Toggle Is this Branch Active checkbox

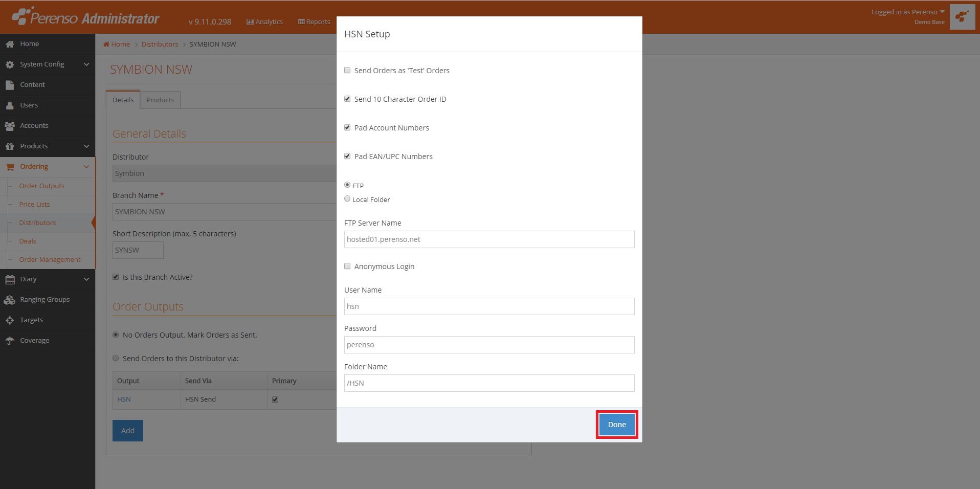116,277
